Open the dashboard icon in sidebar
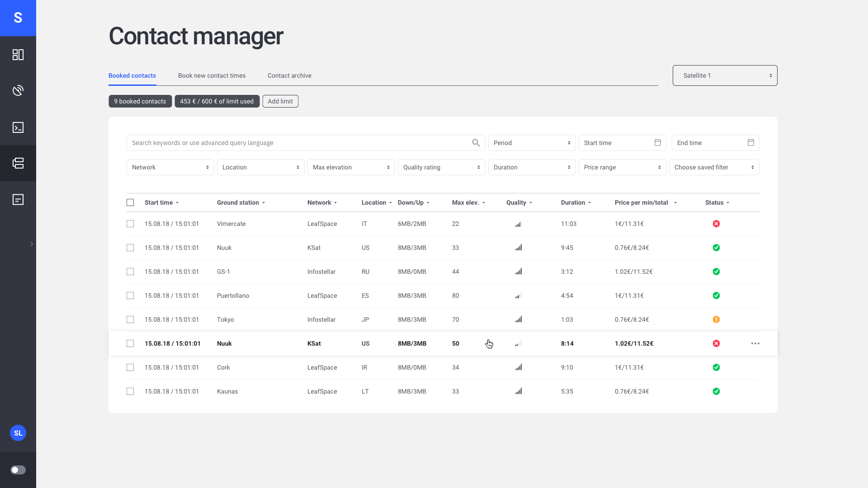The image size is (868, 488). tap(18, 55)
